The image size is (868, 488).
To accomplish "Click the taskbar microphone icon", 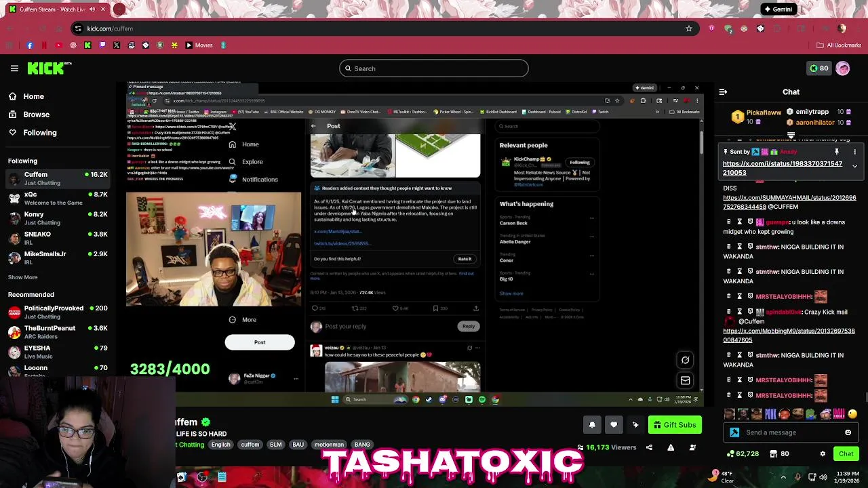I will tap(797, 477).
